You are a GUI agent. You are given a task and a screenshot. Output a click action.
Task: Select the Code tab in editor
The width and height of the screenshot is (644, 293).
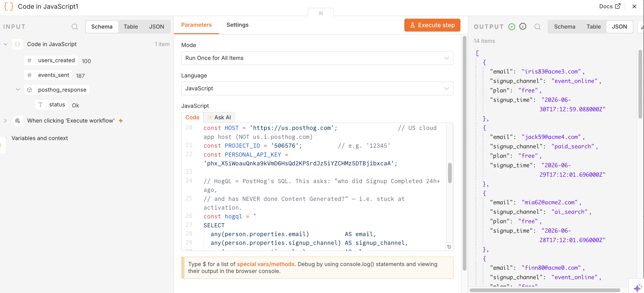click(192, 117)
